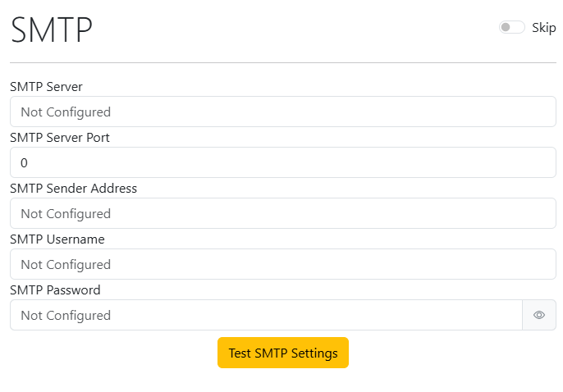Click the SMTP Password input field
563x392 pixels.
(266, 315)
